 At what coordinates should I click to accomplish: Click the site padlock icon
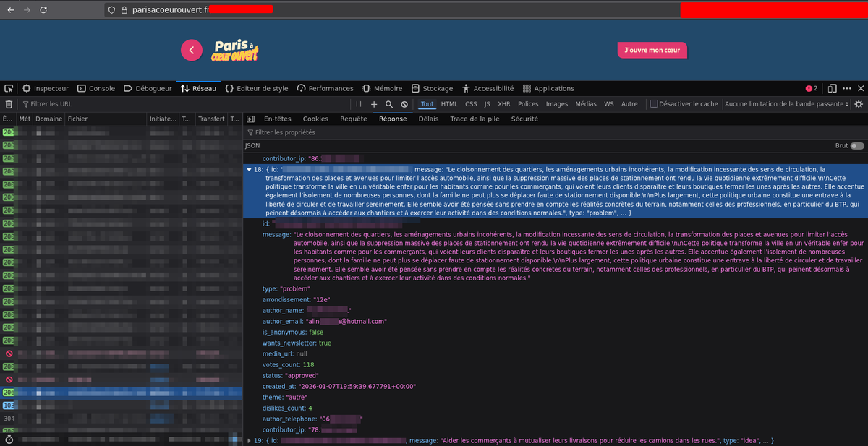[124, 9]
